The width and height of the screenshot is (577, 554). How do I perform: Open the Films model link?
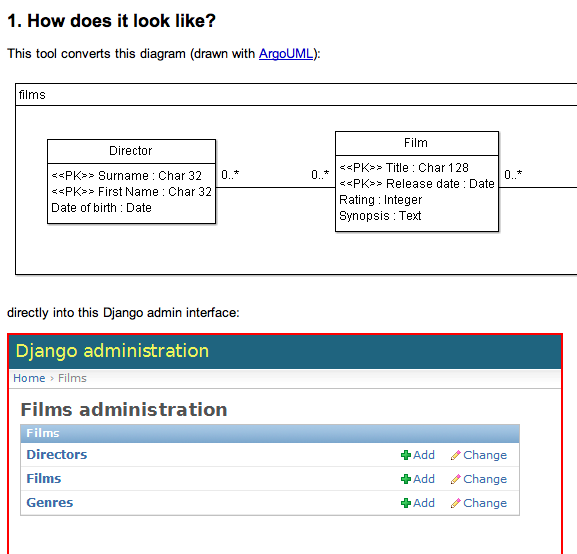pos(43,479)
